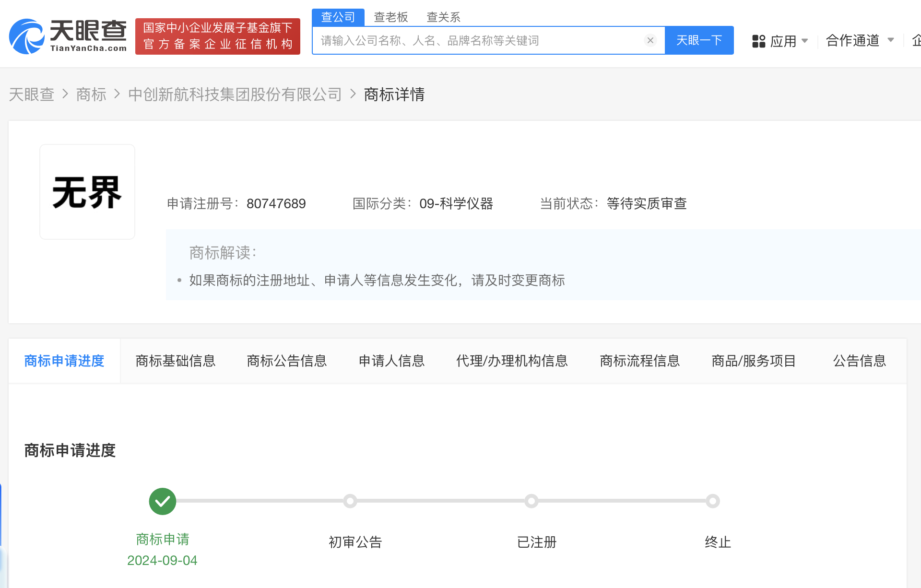Click the 应用 grid icon

[x=759, y=41]
